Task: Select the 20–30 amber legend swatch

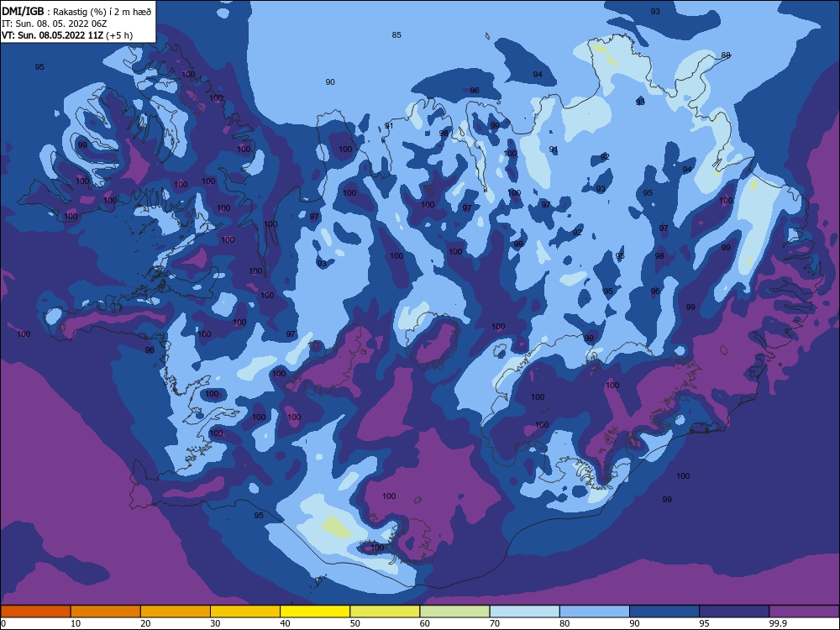Action: coord(176,612)
